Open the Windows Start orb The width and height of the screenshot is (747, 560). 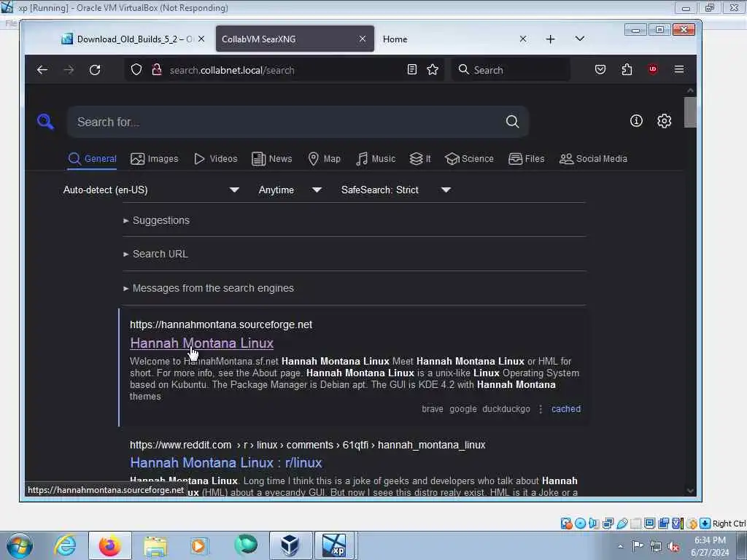20,545
